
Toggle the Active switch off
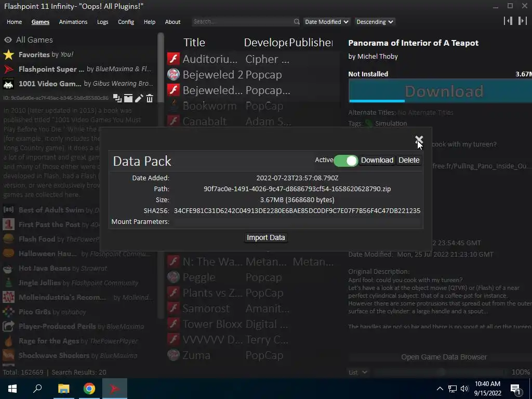click(345, 161)
